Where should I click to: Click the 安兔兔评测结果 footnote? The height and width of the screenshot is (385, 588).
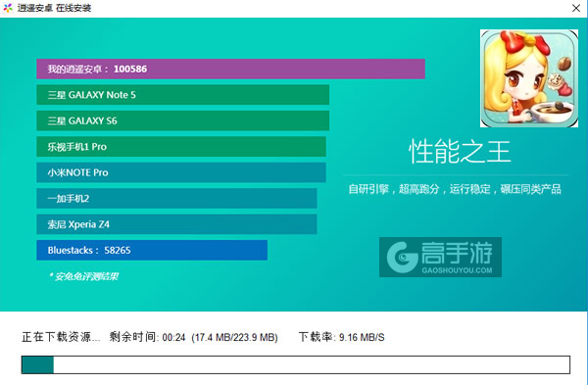click(84, 276)
